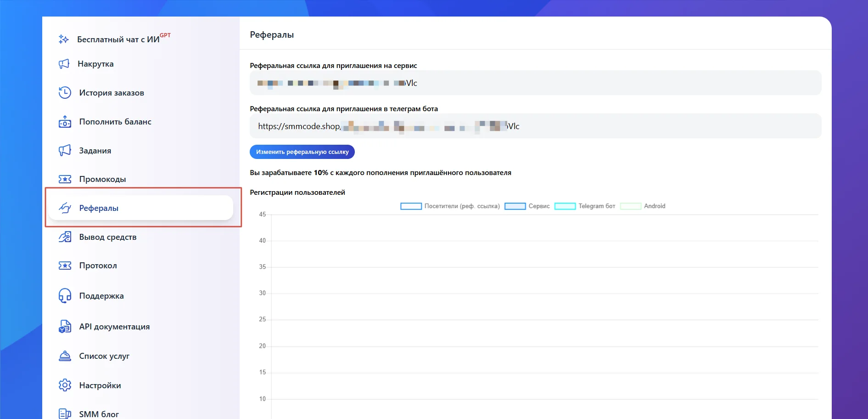Click the Вы зарабатываете 10% text line
This screenshot has width=868, height=419.
point(381,173)
